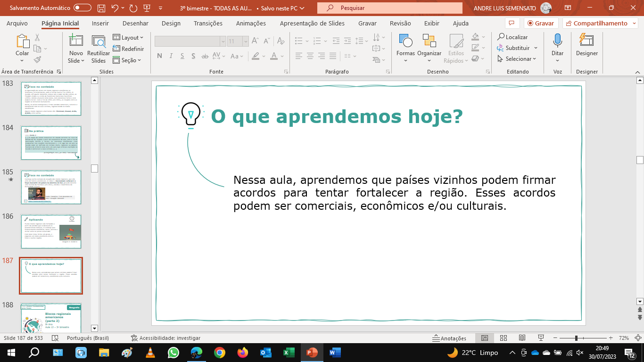
Task: Click the Format Painter brush icon
Action: coord(37,59)
